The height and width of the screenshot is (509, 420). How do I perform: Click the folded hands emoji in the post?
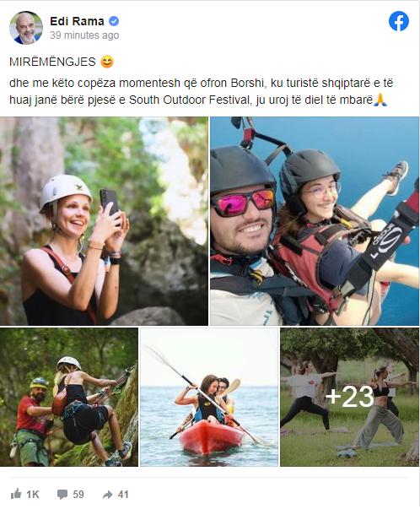(x=380, y=100)
